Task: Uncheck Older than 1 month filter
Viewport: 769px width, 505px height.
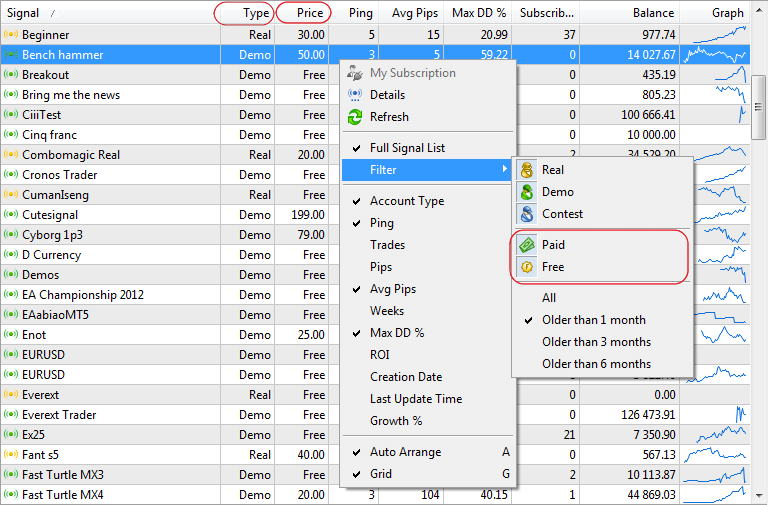Action: click(x=602, y=320)
